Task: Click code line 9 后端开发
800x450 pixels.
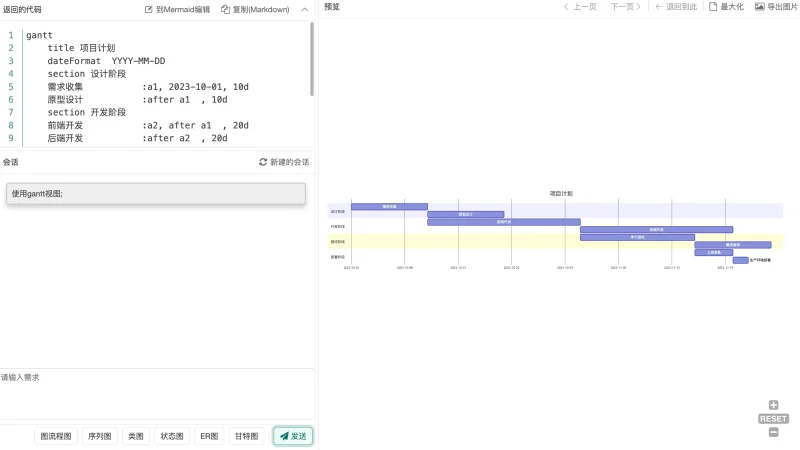Action: (x=137, y=138)
